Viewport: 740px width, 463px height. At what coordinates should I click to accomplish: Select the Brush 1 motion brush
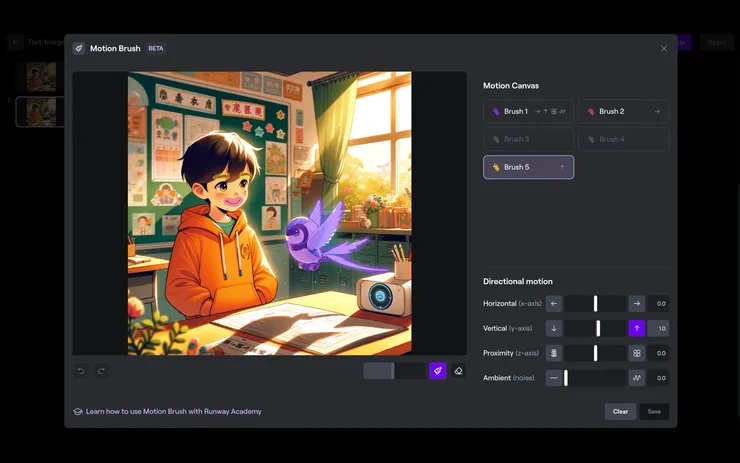(528, 111)
